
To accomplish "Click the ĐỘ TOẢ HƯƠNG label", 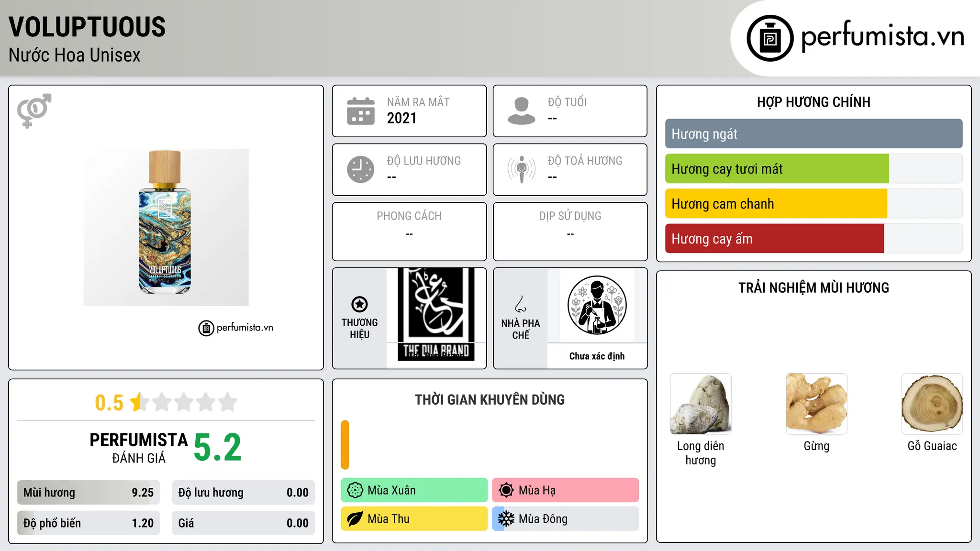I will click(x=585, y=161).
